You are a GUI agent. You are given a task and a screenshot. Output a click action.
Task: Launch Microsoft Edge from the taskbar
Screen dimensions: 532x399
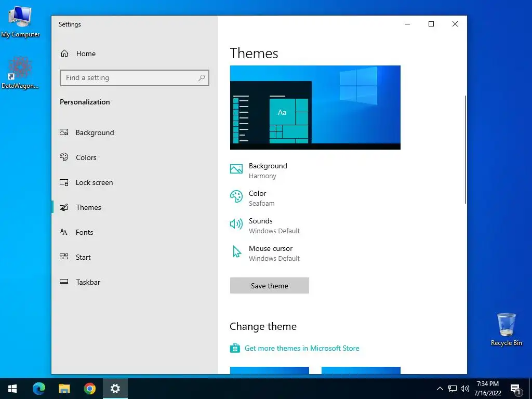click(x=38, y=389)
